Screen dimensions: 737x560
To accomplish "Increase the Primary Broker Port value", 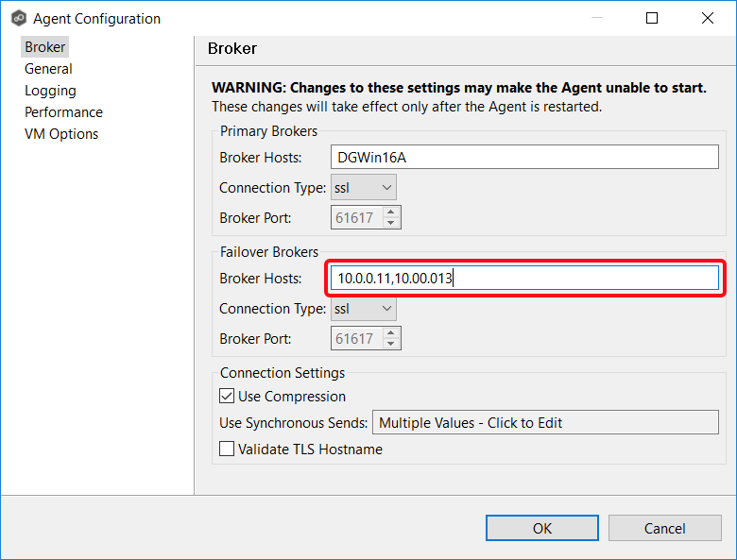I will [391, 212].
